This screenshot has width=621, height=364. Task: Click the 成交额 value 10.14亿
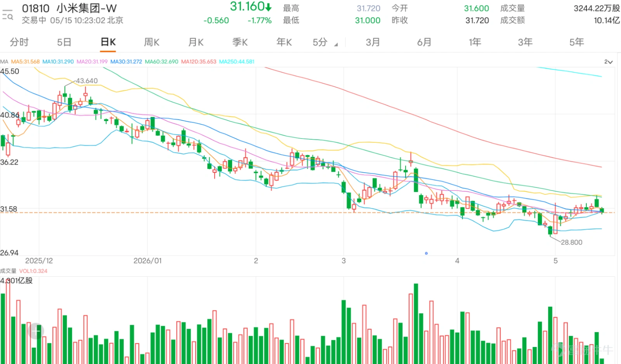pos(607,21)
